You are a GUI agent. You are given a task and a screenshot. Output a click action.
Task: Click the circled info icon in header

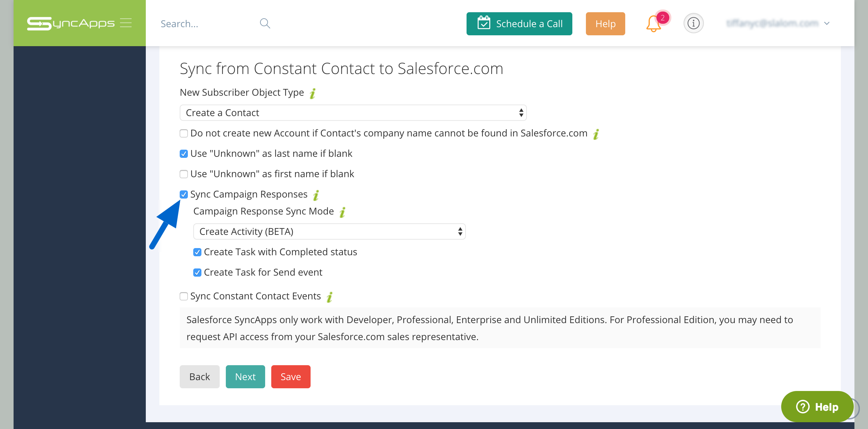coord(693,23)
